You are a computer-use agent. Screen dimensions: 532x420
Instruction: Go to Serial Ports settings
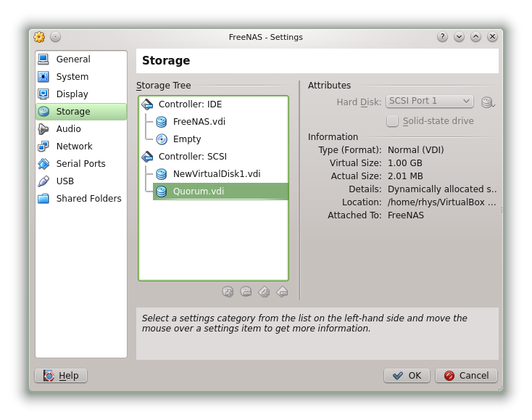[80, 164]
